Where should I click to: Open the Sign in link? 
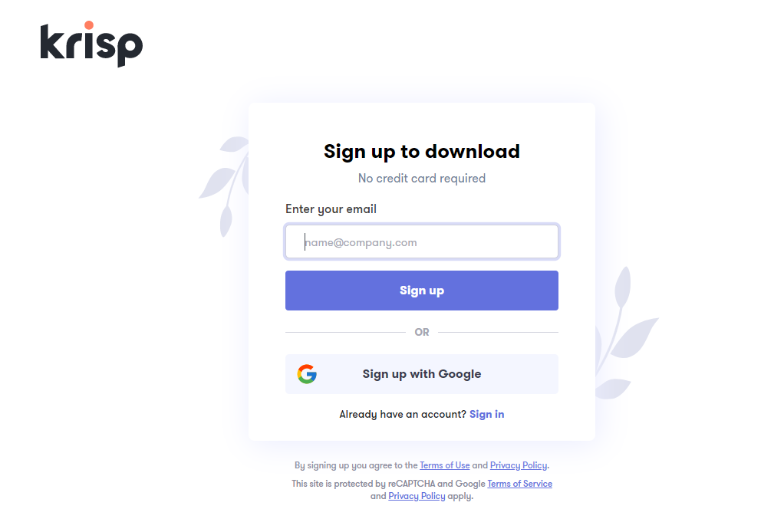(x=486, y=414)
